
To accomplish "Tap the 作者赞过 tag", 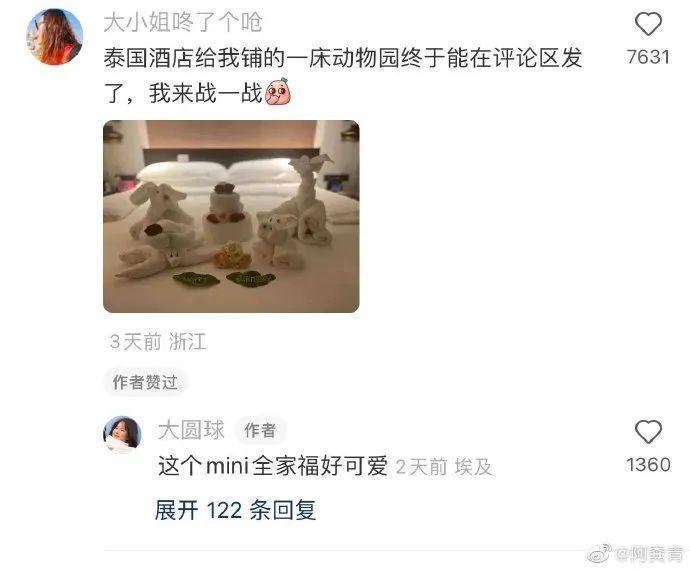I will [x=145, y=382].
